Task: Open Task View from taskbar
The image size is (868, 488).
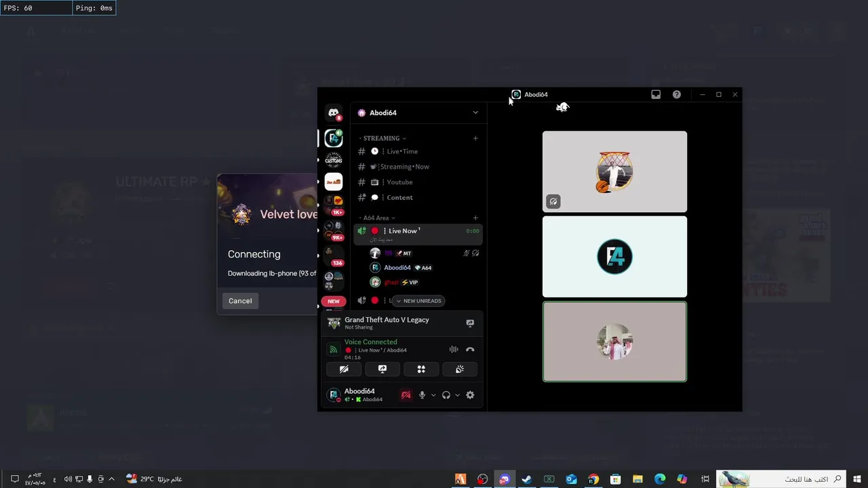Action: pyautogui.click(x=705, y=479)
